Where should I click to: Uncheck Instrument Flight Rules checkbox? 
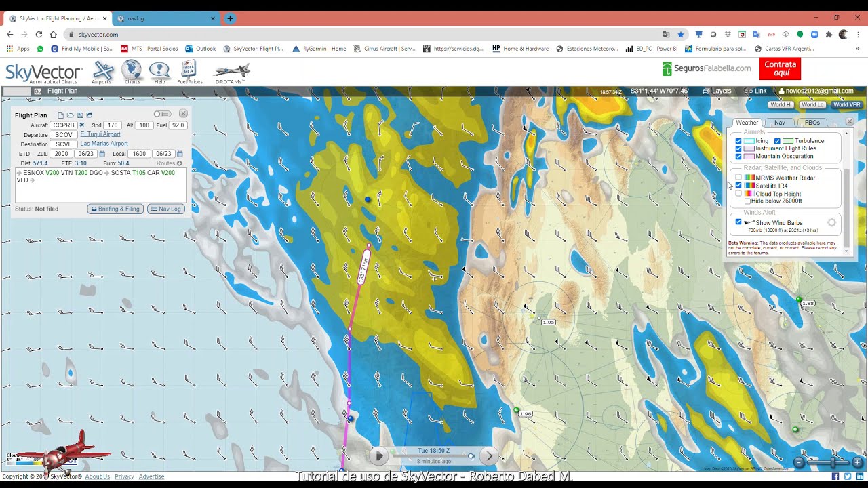click(738, 148)
